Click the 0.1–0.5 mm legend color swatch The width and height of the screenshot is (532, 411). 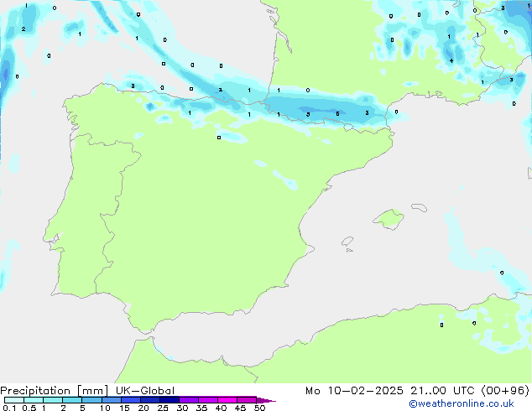[14, 400]
